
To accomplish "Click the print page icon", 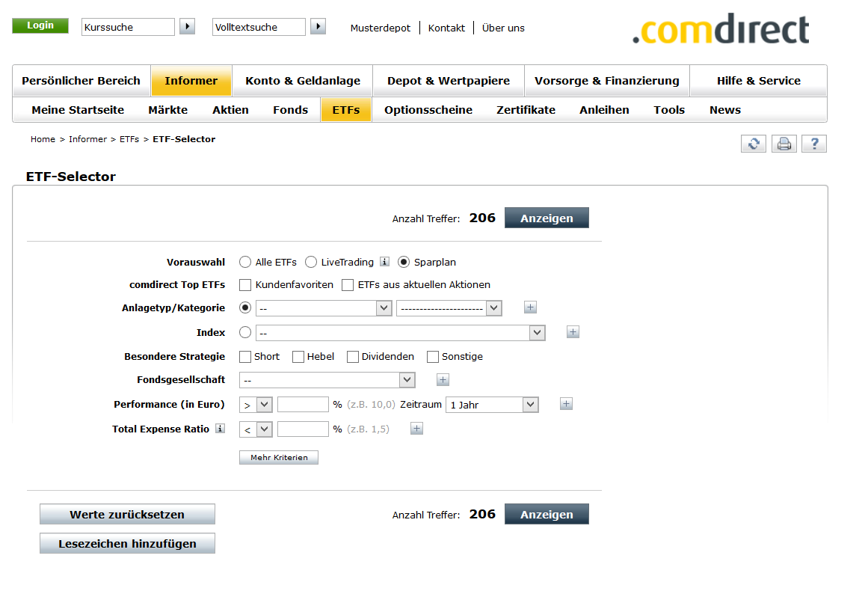I will [784, 144].
